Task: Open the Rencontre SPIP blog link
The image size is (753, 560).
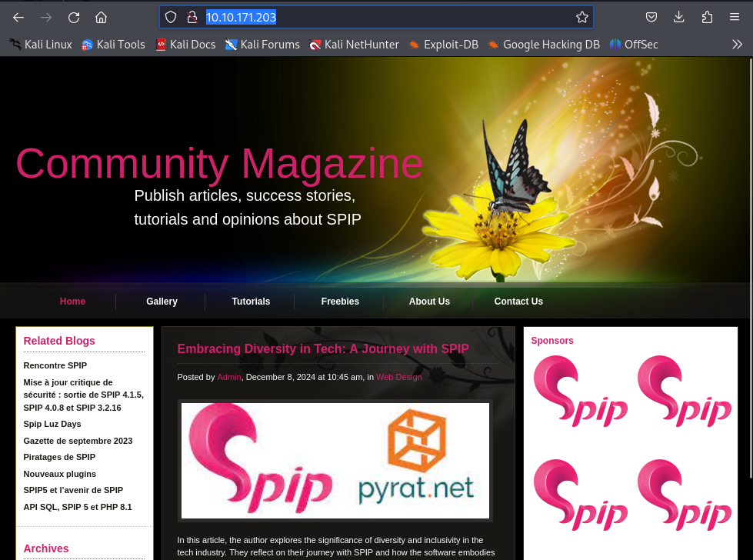Action: (x=55, y=365)
